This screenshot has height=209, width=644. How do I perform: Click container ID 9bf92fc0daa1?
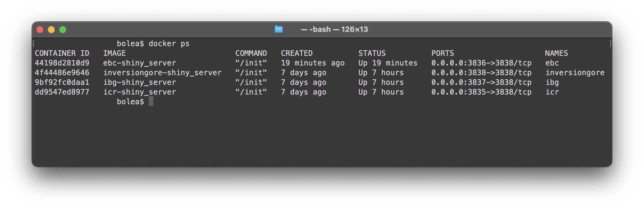[62, 82]
